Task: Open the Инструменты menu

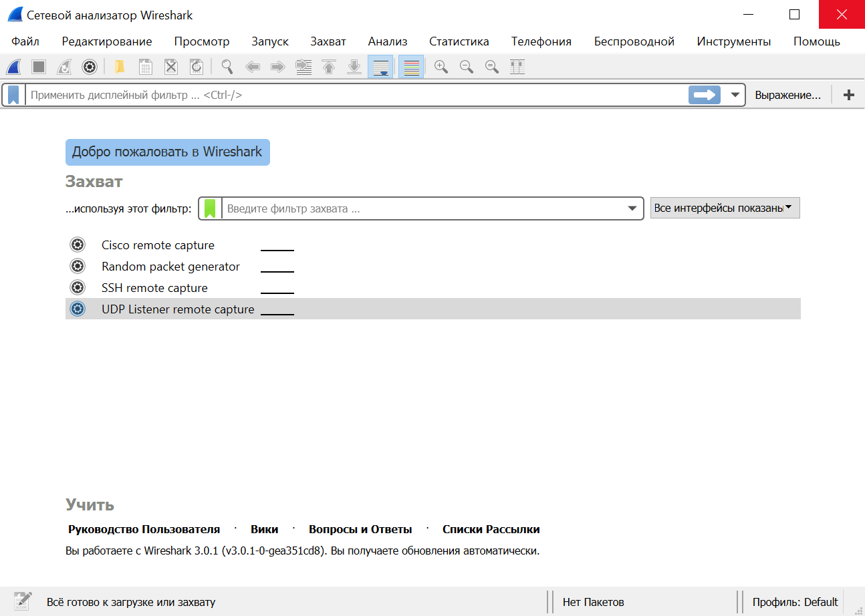Action: [734, 41]
